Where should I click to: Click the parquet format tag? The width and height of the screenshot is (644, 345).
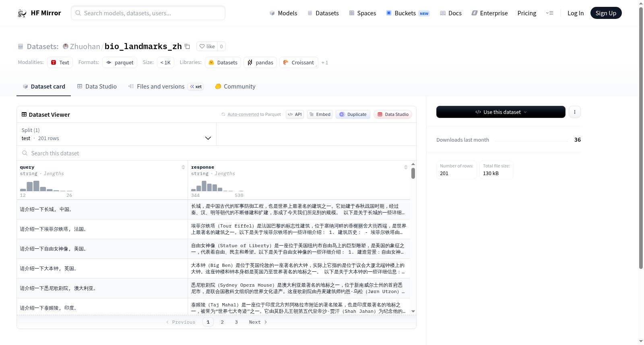click(x=120, y=62)
